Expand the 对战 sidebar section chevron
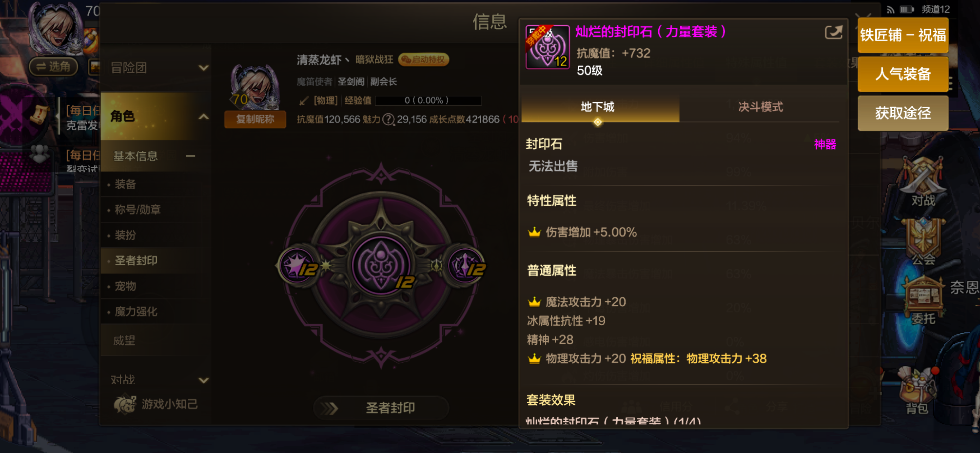980x453 pixels. [204, 380]
